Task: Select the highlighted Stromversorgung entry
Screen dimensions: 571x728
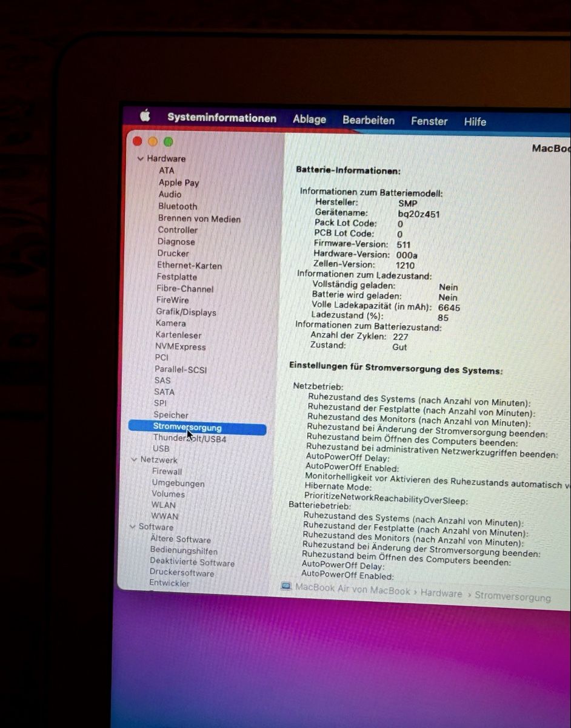Action: (198, 428)
